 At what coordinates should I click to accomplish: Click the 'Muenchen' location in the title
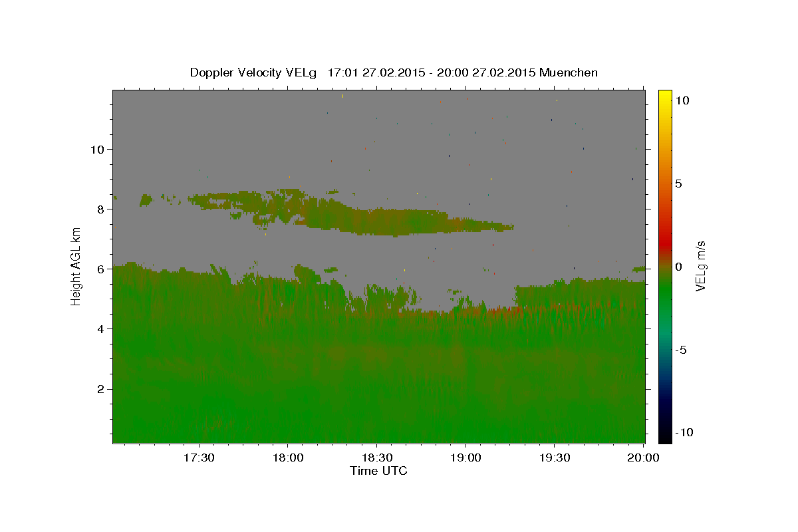(569, 72)
